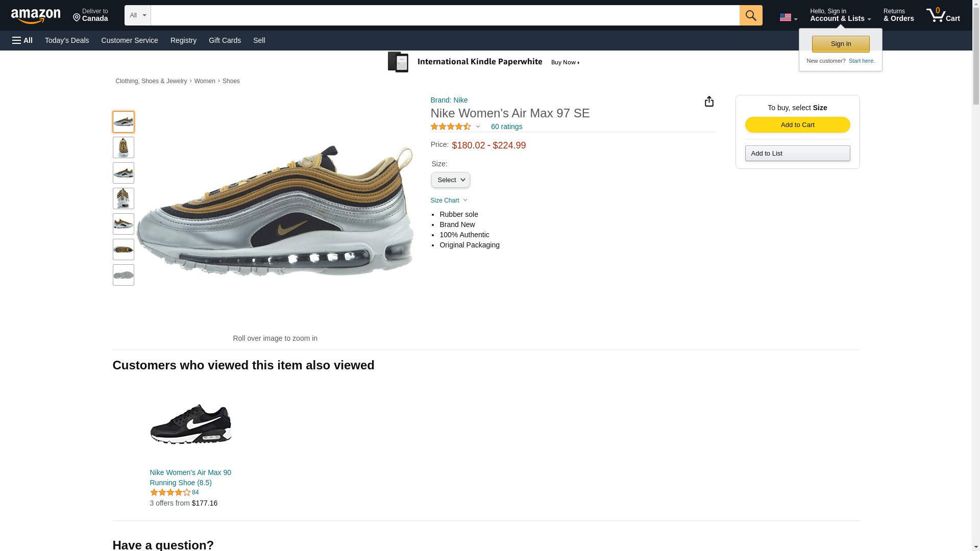The image size is (980, 551).
Task: Open the cart icon
Action: tap(943, 15)
